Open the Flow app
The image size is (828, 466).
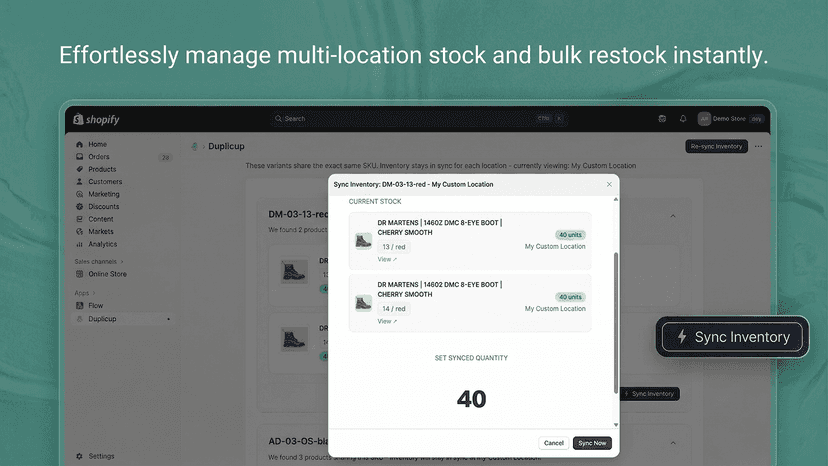coord(96,305)
